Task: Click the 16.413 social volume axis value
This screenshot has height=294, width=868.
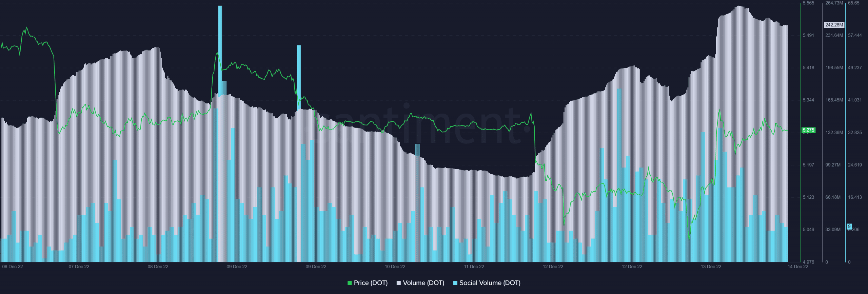Action: 855,197
